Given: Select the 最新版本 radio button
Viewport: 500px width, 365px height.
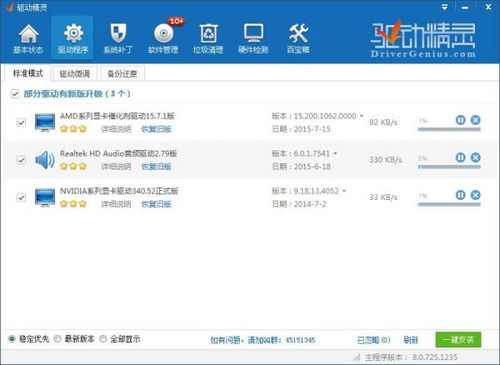Looking at the screenshot, I should [x=57, y=339].
